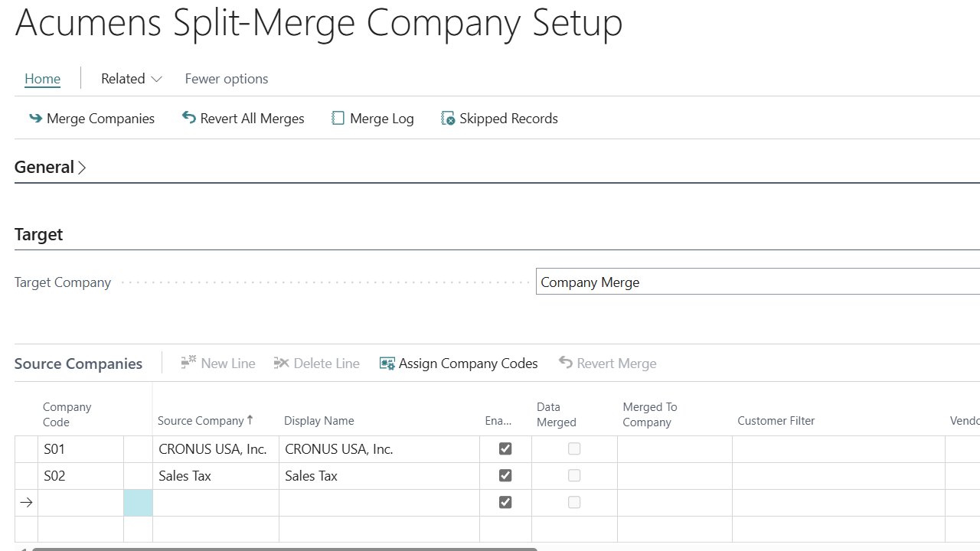
Task: Click the current row arrow indicator
Action: tap(26, 503)
